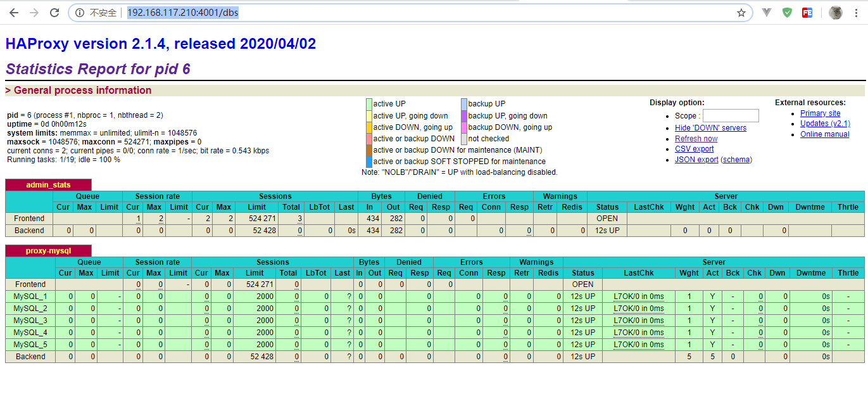Screen dimensions: 868x408
Task: Select MySQL_5 LastChk L7OK/0 in 0ms
Action: [x=639, y=345]
